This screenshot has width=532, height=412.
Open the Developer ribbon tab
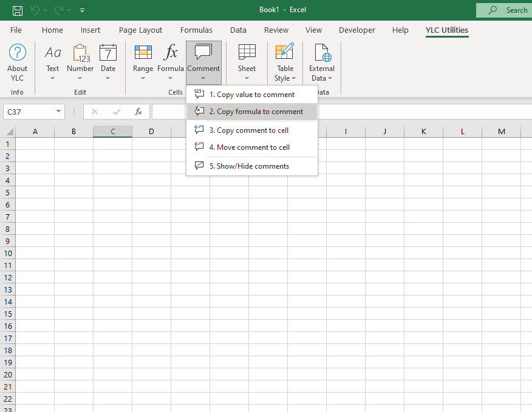pyautogui.click(x=357, y=30)
